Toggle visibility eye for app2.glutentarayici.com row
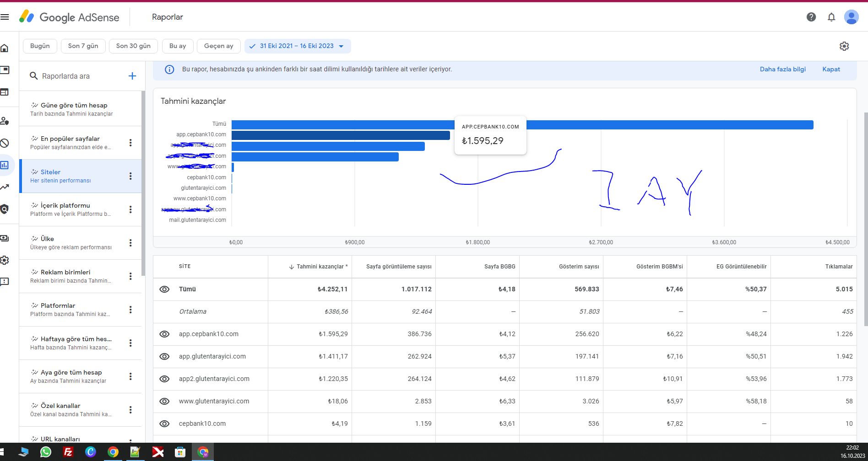This screenshot has width=868, height=461. click(x=164, y=379)
